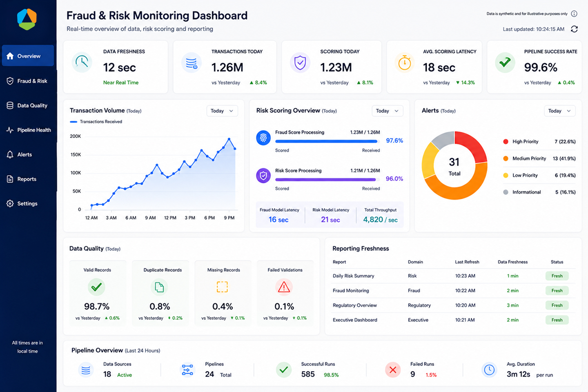Click the Fresh status for Fraud Monitoring

(x=557, y=291)
